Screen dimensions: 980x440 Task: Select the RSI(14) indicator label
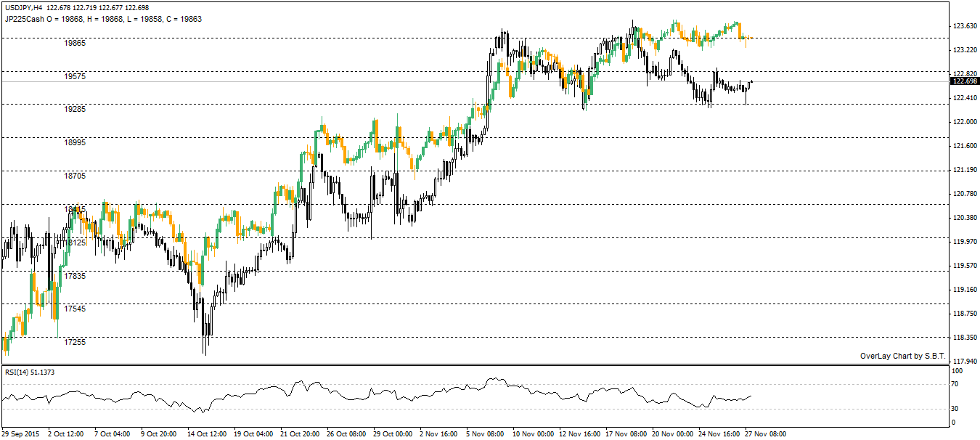29,372
